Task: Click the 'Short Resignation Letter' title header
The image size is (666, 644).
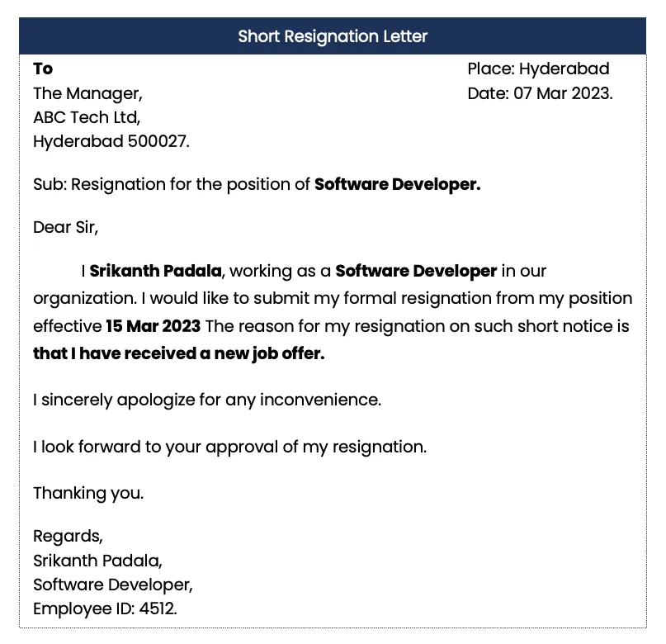Action: 333,36
